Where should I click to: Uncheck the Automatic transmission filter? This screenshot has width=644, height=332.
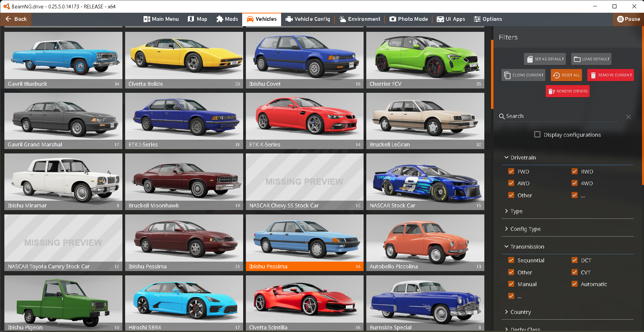pyautogui.click(x=575, y=284)
